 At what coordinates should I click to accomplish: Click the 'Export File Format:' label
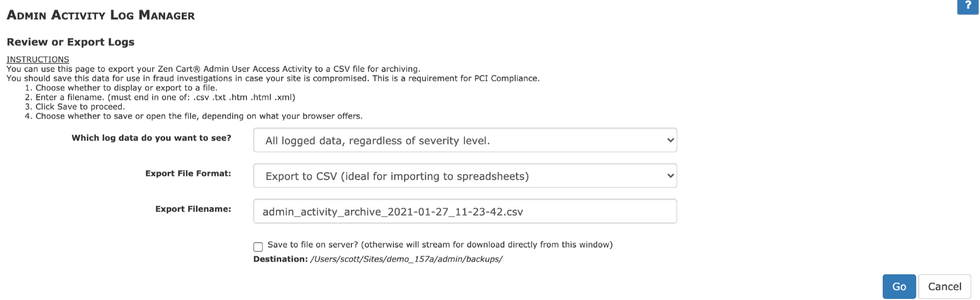[x=188, y=174]
